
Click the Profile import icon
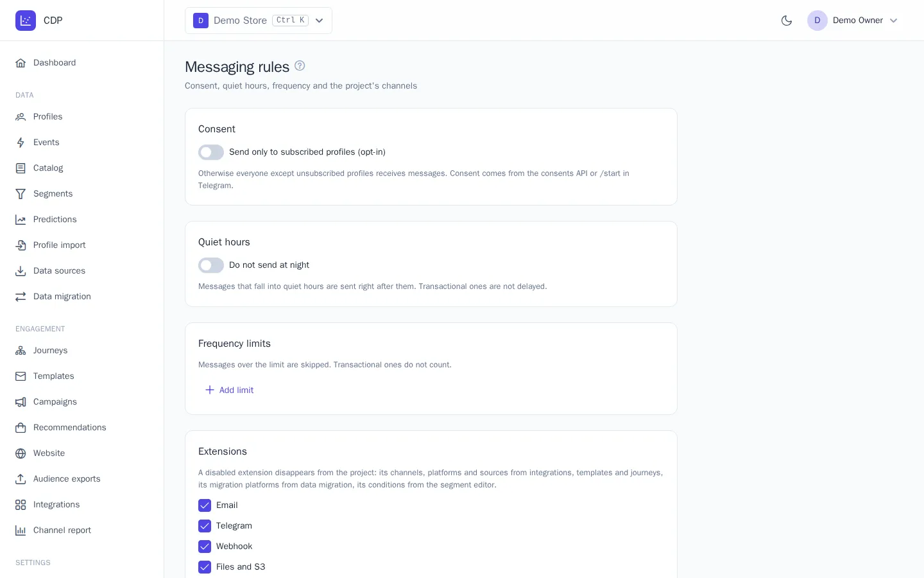[x=21, y=245]
